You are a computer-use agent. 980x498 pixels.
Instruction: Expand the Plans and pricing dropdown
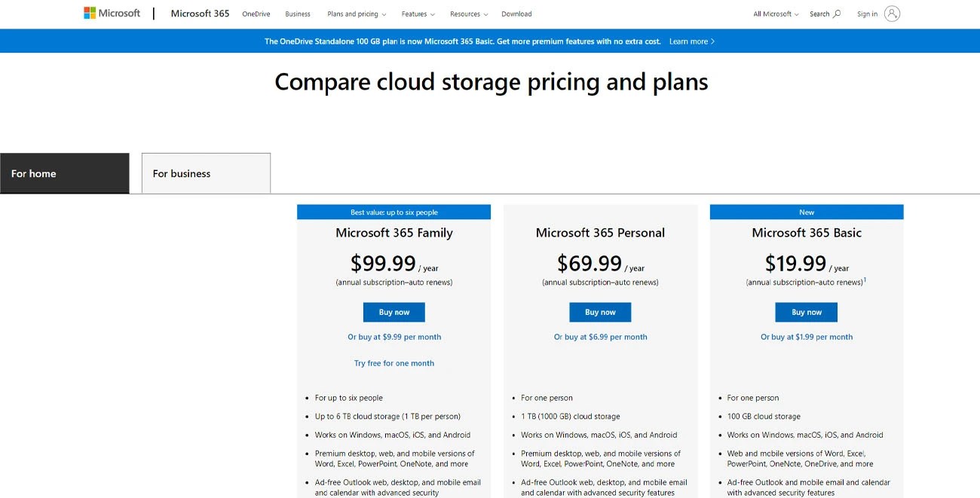[357, 14]
